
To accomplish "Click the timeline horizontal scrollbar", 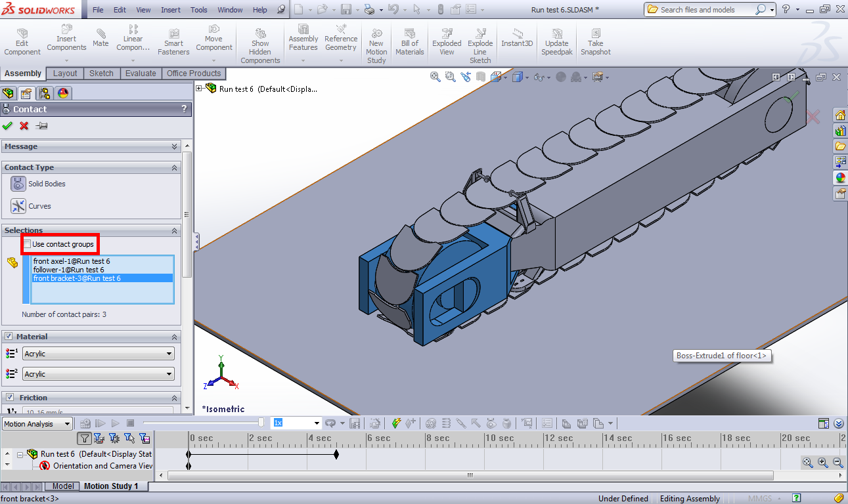I will point(470,476).
